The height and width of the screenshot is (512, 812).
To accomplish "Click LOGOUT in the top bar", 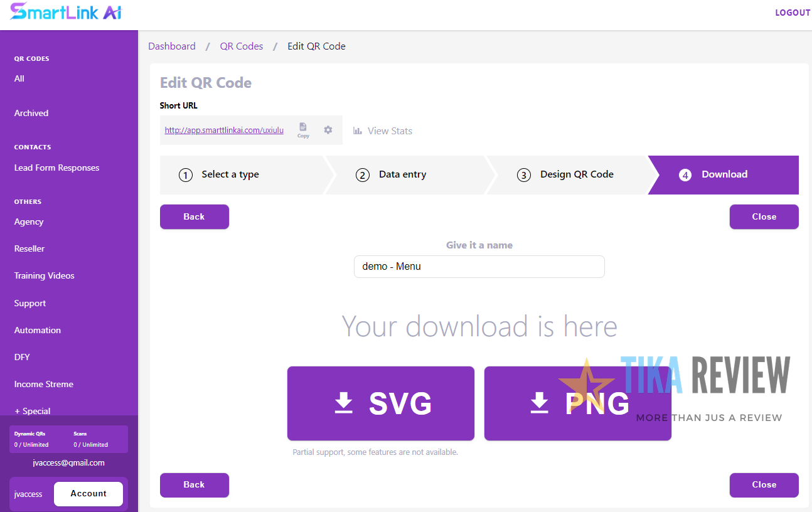I will tap(793, 12).
